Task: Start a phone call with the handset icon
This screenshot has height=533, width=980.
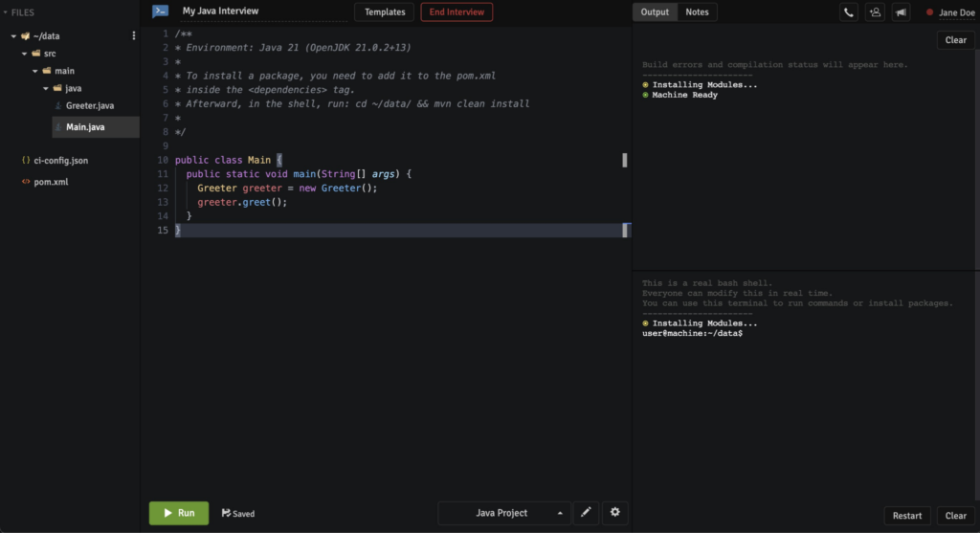Action: 848,11
